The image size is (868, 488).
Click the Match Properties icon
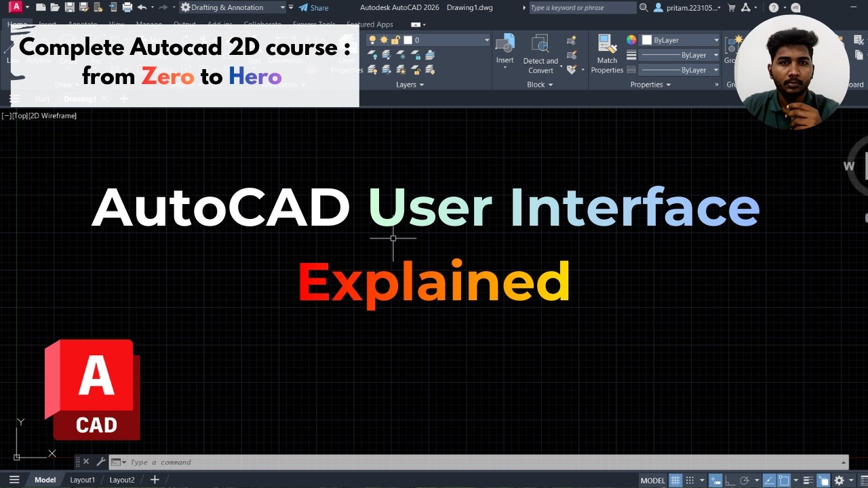pos(607,45)
